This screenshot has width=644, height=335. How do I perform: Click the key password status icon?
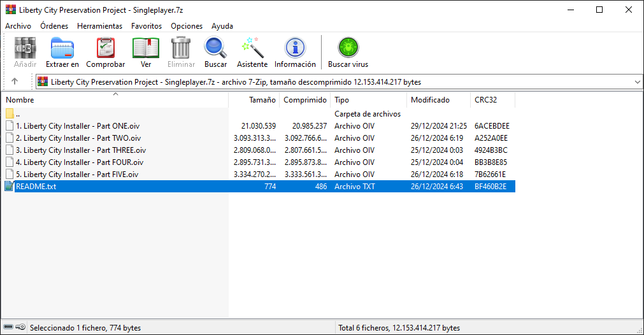(x=20, y=327)
